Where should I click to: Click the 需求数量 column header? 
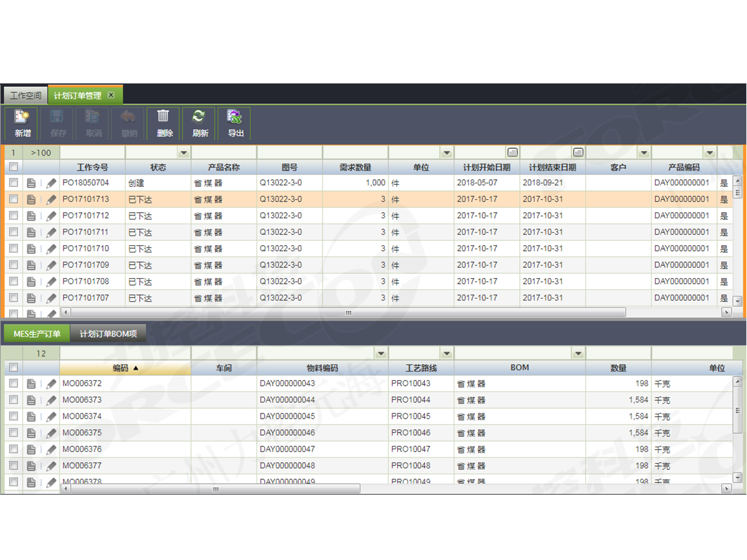point(355,167)
